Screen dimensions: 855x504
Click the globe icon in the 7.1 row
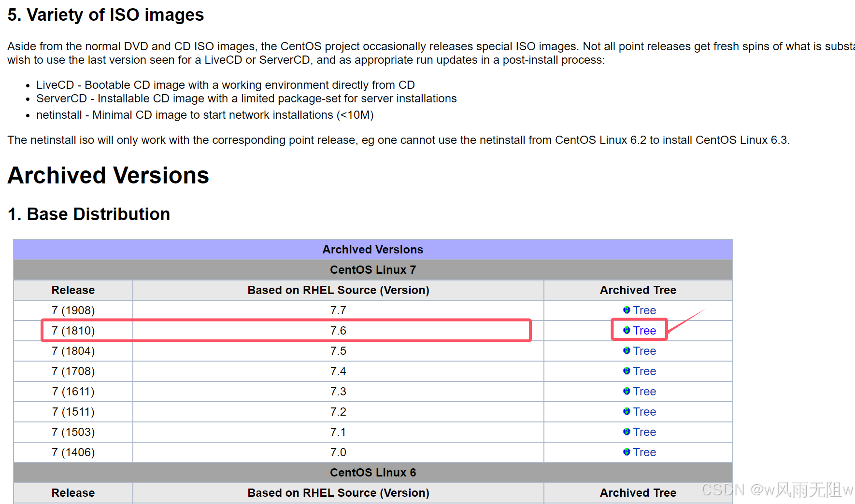click(x=627, y=432)
